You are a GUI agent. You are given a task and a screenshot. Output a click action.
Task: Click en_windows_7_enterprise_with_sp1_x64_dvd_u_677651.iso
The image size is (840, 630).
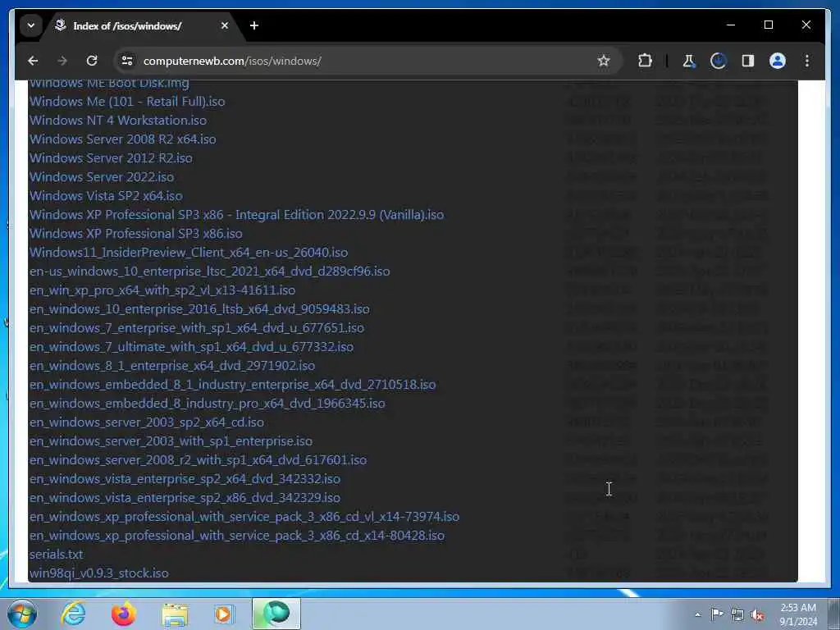pos(197,328)
